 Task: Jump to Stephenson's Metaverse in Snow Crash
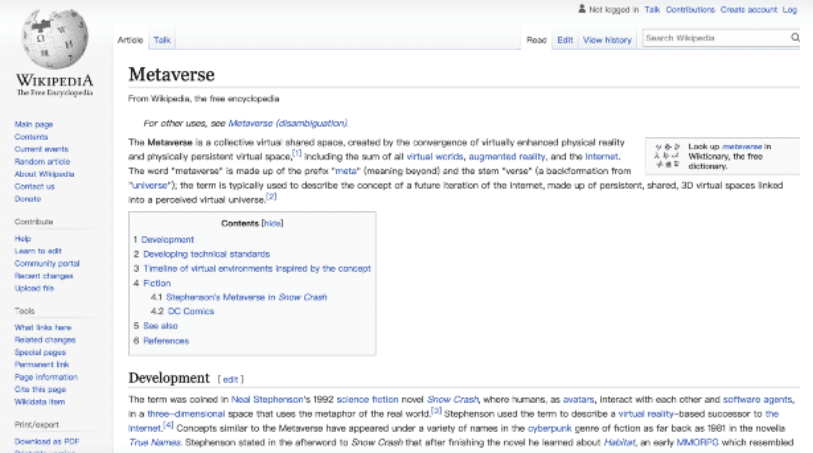246,297
